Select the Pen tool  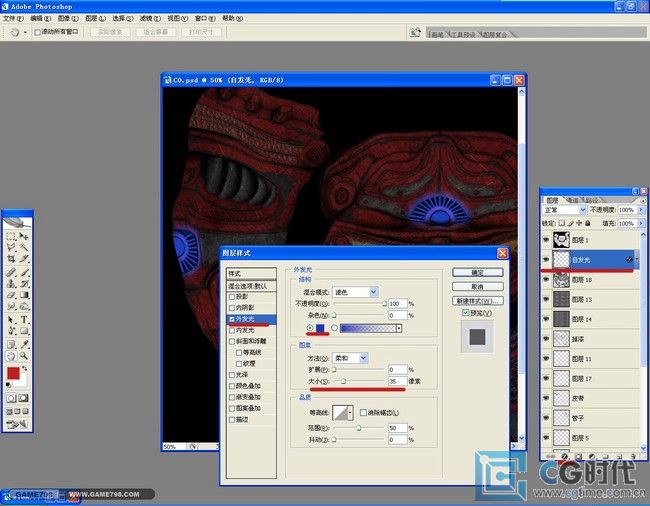pyautogui.click(x=11, y=331)
